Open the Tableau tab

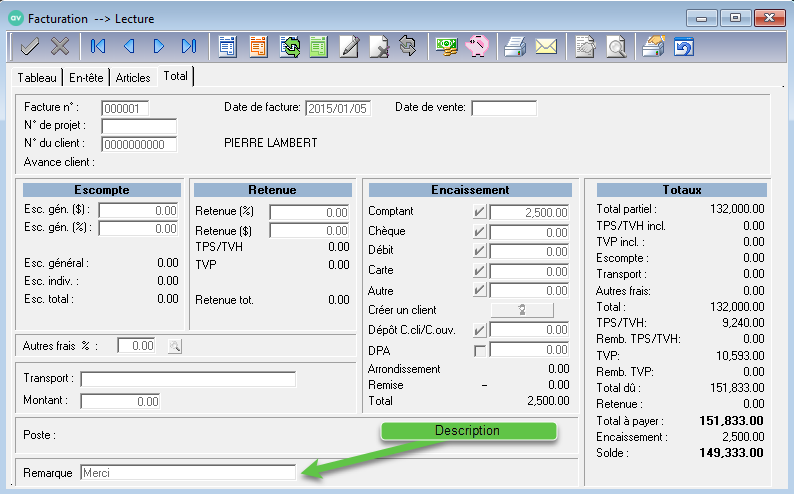click(x=38, y=77)
